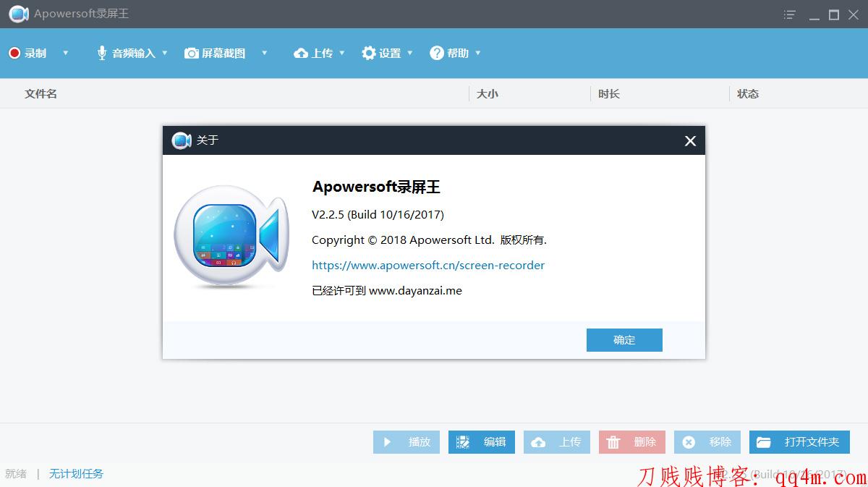
Task: Expand the help dropdown arrow
Action: coord(478,53)
